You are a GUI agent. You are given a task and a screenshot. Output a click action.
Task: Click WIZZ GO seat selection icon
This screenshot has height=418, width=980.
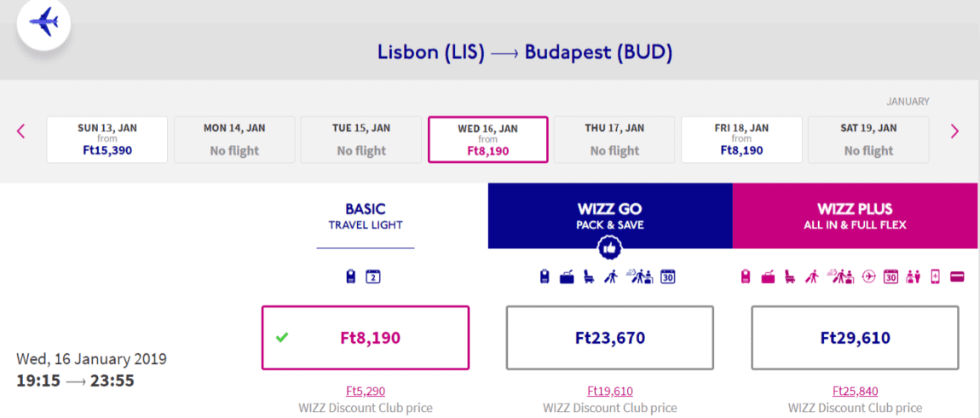click(588, 276)
